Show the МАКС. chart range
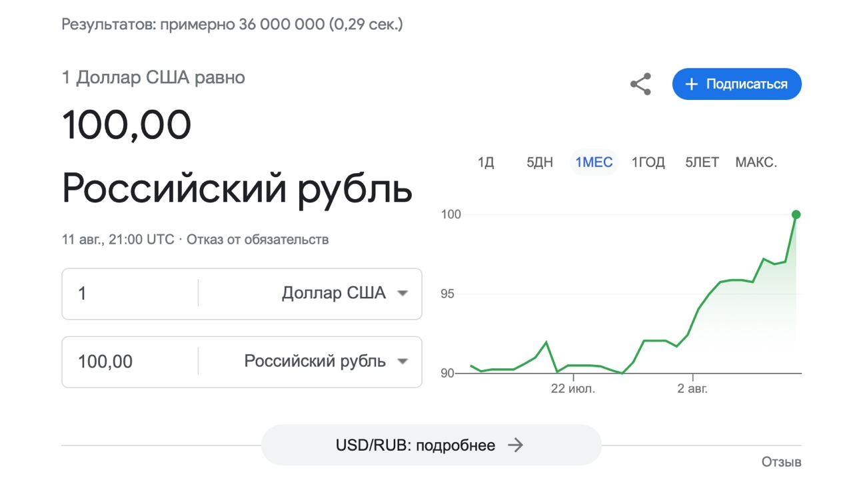This screenshot has width=853, height=504. pos(756,162)
